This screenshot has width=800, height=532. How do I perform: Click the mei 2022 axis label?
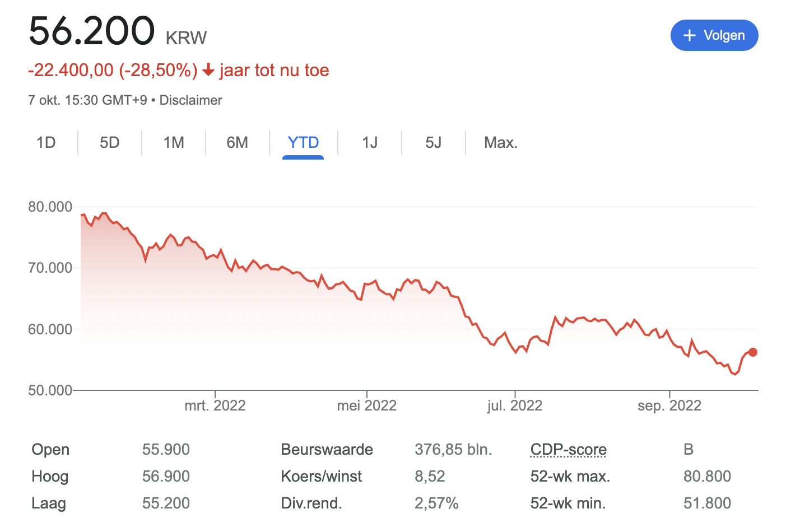(x=367, y=405)
